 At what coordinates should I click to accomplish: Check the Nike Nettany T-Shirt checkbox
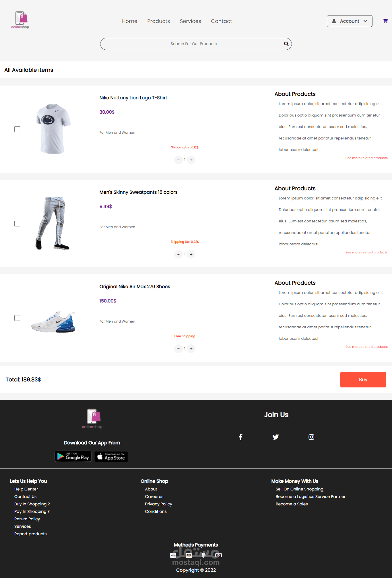pos(17,129)
